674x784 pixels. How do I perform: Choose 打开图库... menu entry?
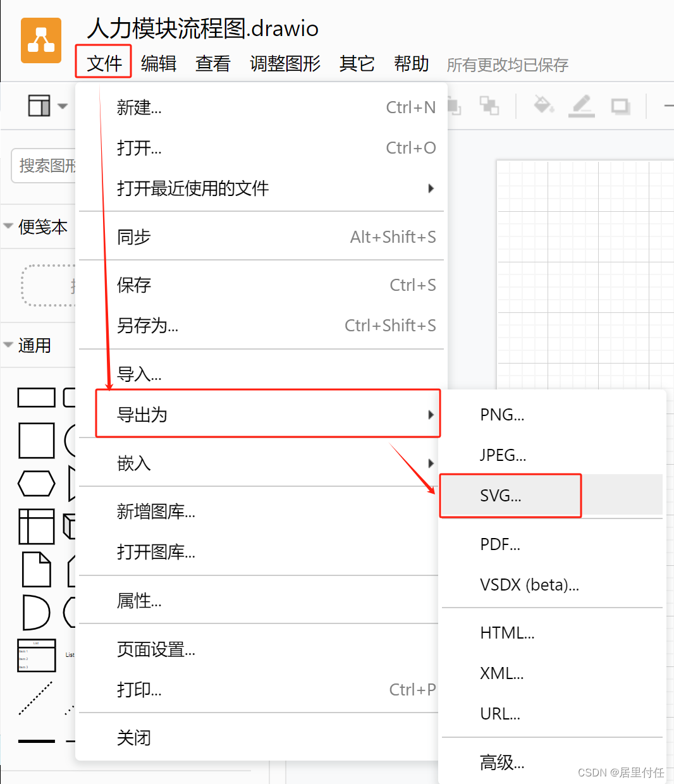coord(259,552)
